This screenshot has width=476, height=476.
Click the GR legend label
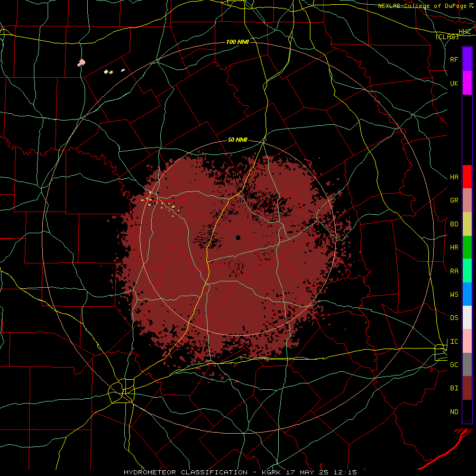(454, 200)
